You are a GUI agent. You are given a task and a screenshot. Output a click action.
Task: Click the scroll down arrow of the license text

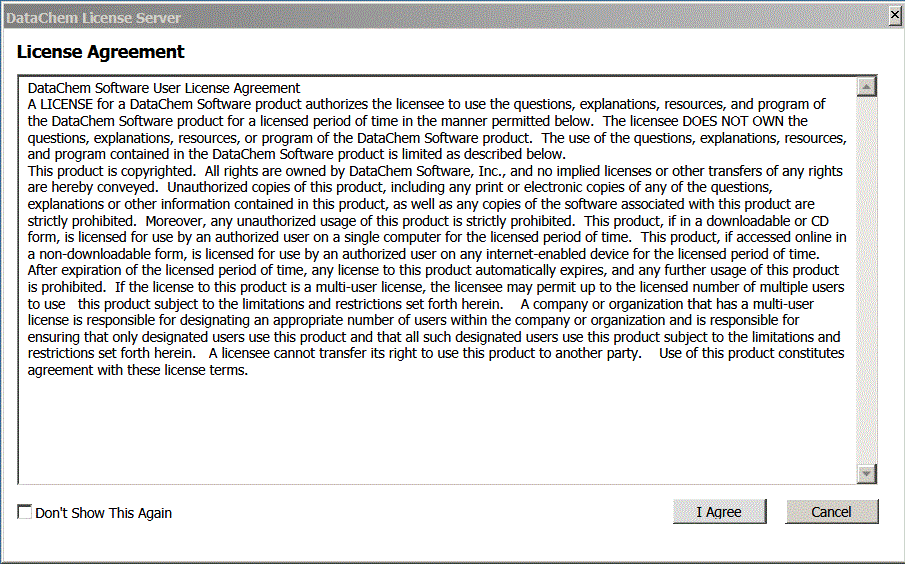click(866, 473)
